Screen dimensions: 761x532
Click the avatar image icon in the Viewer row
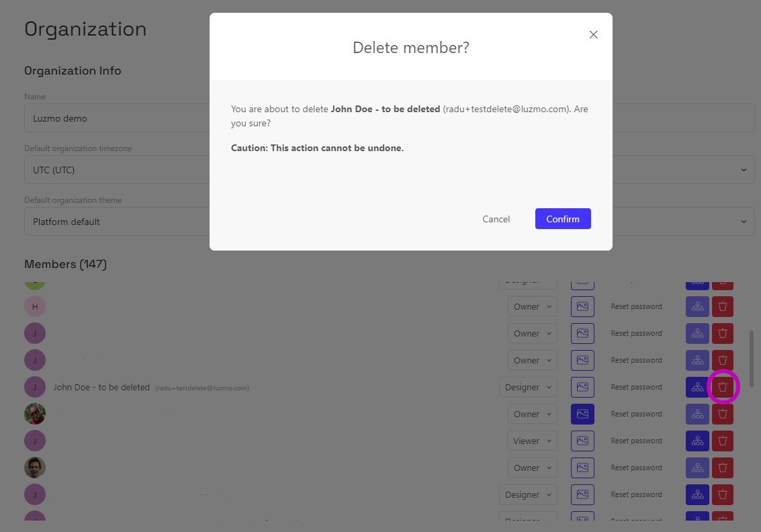[582, 441]
